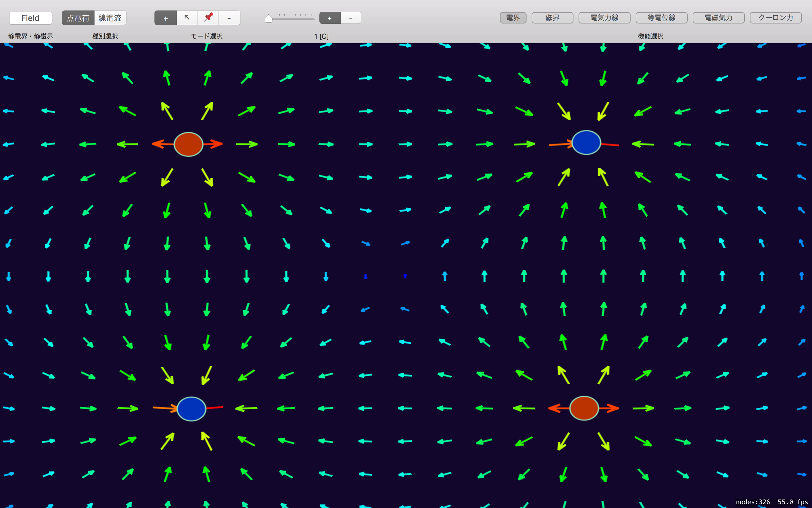Image resolution: width=812 pixels, height=508 pixels.
Task: Click the Field button
Action: click(30, 18)
